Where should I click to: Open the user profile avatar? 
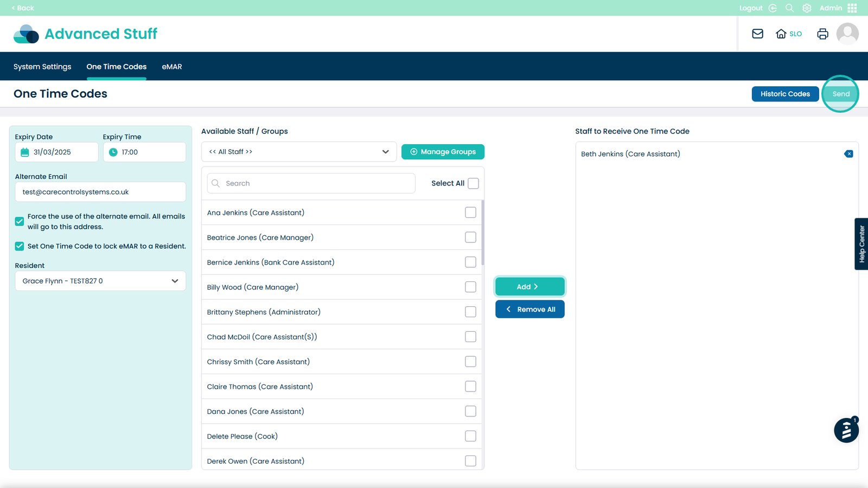(847, 34)
